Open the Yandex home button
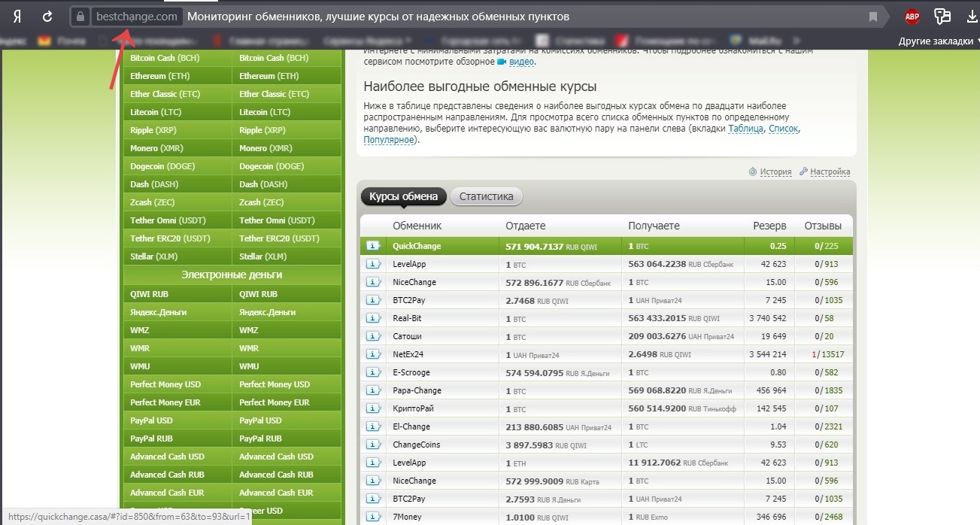The width and height of the screenshot is (980, 525). (x=16, y=17)
